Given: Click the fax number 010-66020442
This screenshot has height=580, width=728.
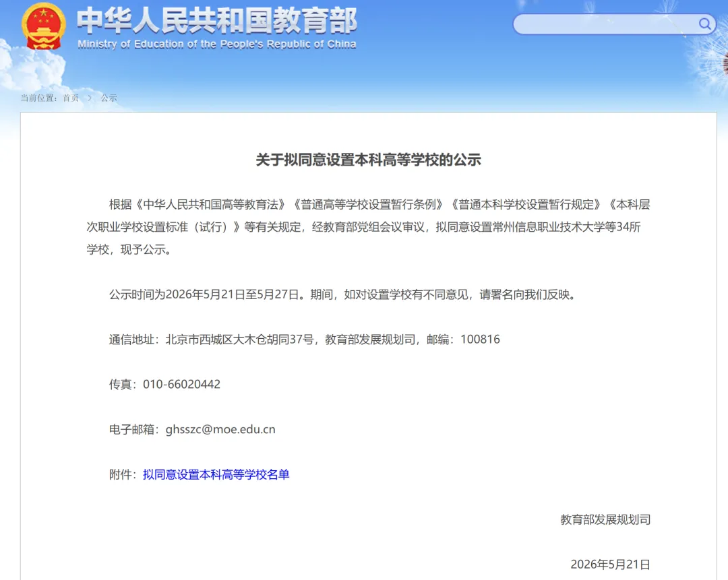Looking at the screenshot, I should click(x=181, y=384).
